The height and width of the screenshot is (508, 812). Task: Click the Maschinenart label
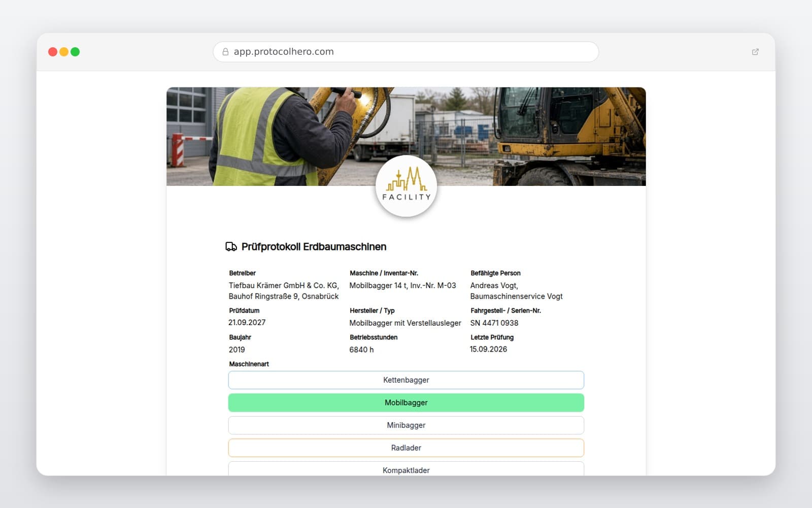[249, 364]
